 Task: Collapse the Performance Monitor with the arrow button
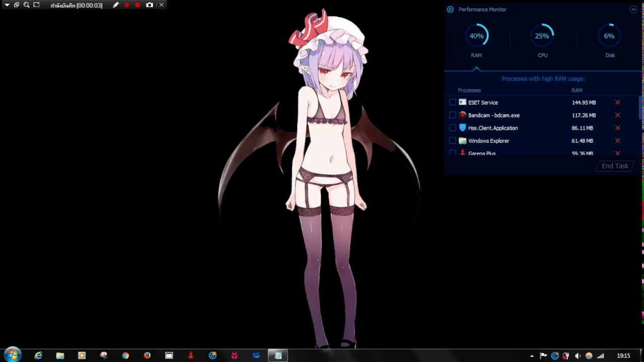click(x=633, y=10)
